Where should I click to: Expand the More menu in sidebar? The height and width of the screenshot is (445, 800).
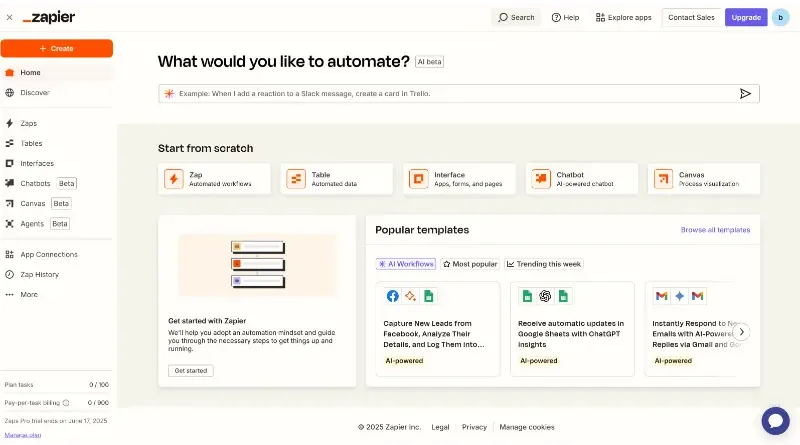[x=57, y=294]
